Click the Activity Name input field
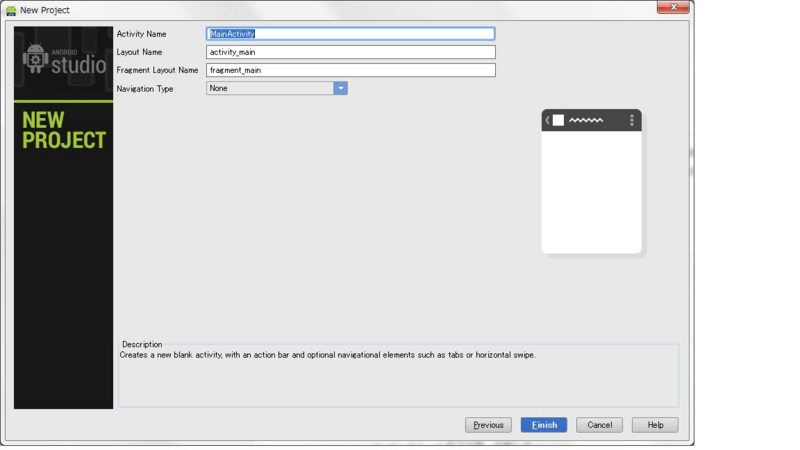The image size is (800, 450). (x=351, y=34)
